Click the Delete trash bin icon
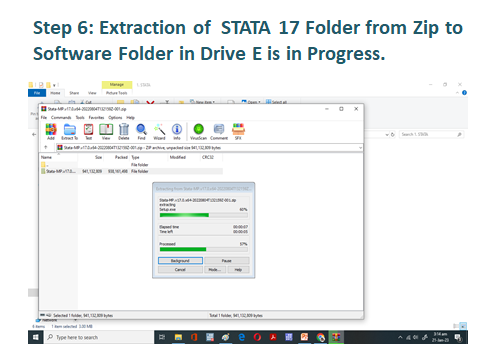This screenshot has height=360, width=480. tap(124, 131)
